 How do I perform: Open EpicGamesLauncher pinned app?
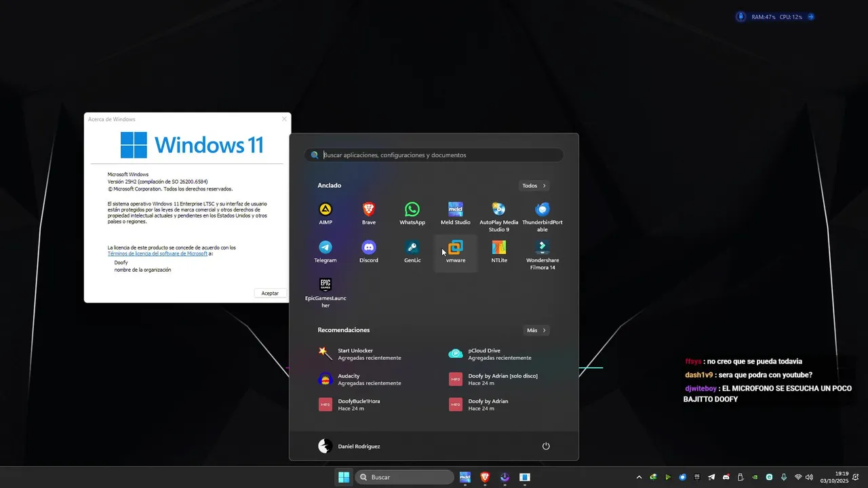(x=325, y=293)
